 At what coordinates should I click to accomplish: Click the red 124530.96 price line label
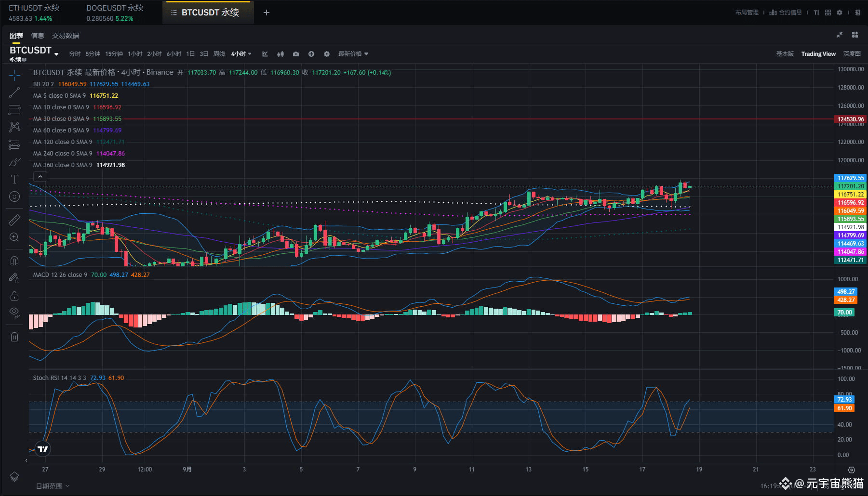click(x=850, y=119)
